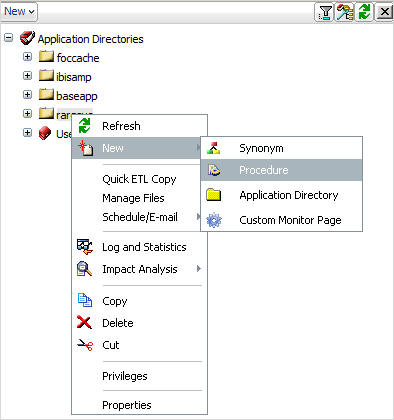Click the ibisamp folder icon
This screenshot has height=420, width=394.
click(46, 75)
